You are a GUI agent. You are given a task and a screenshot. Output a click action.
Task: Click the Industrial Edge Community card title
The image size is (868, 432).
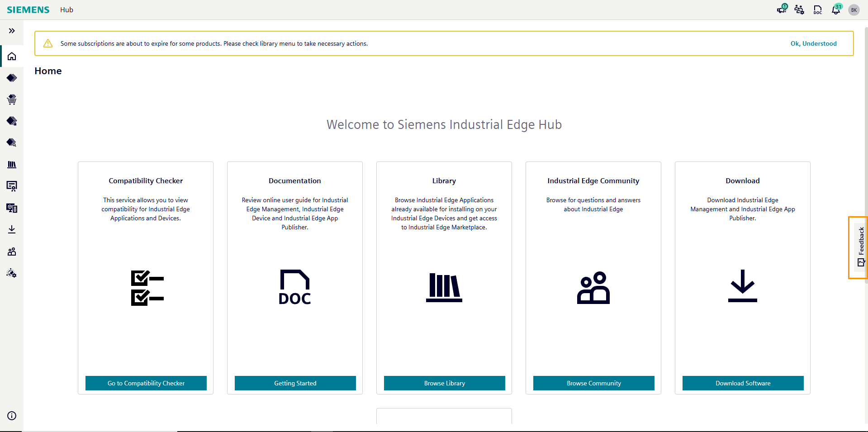tap(593, 181)
